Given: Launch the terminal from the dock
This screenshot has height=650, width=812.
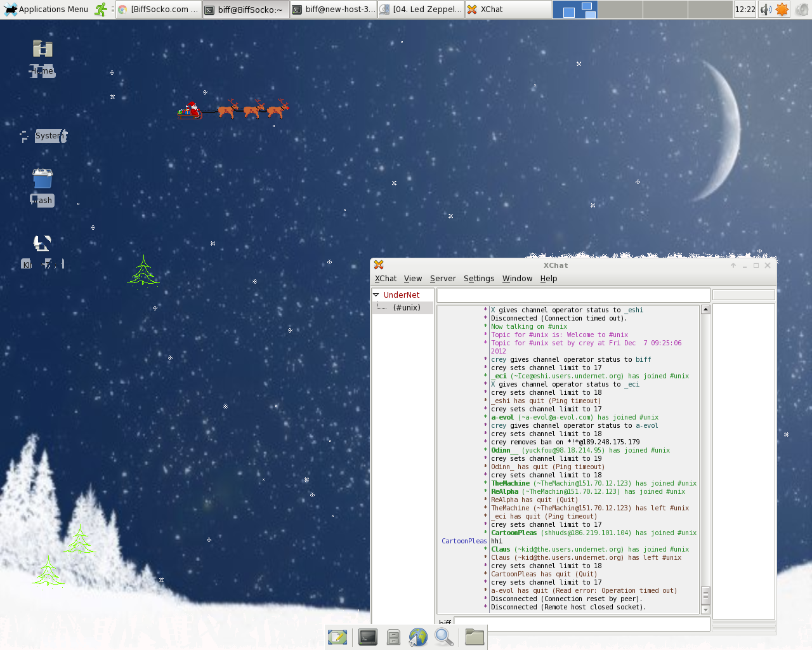Looking at the screenshot, I should [368, 637].
